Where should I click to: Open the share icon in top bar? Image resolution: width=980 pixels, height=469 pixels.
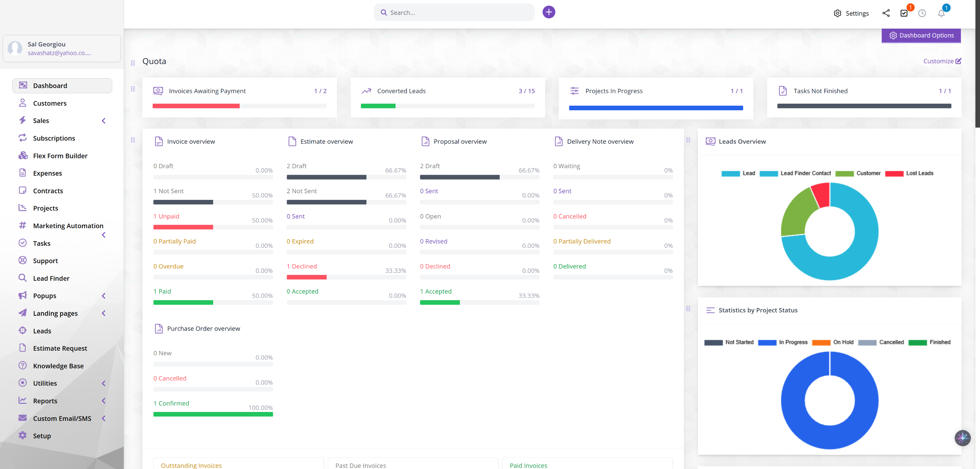[886, 13]
